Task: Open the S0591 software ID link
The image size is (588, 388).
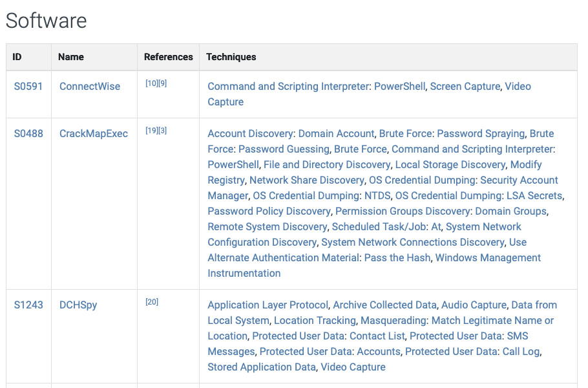Action: [28, 86]
